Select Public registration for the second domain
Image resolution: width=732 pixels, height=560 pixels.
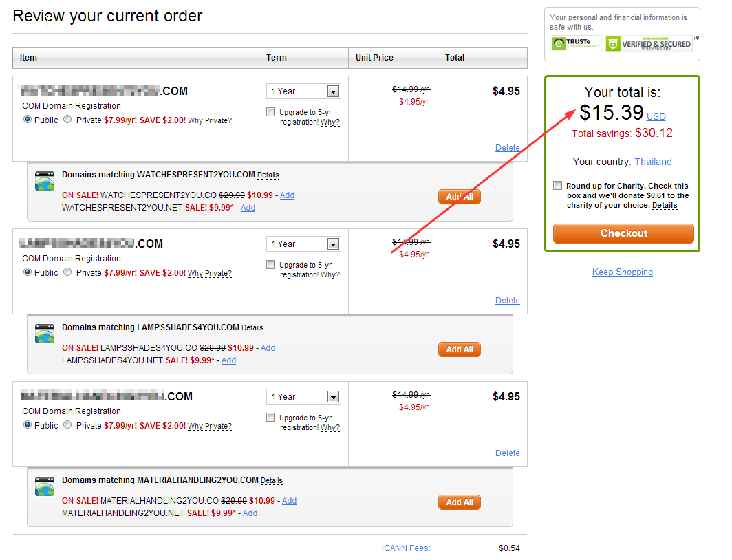pyautogui.click(x=28, y=272)
